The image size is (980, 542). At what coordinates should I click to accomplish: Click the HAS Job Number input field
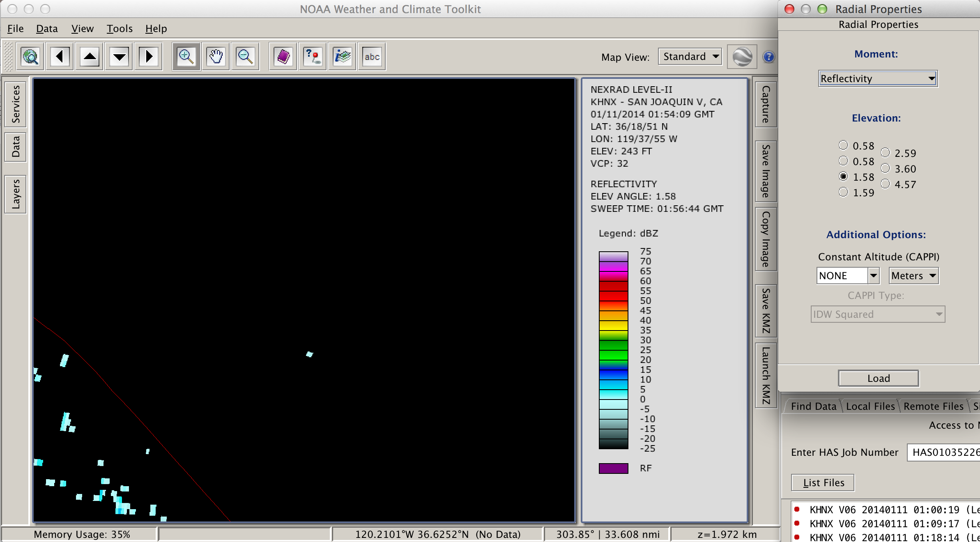943,452
